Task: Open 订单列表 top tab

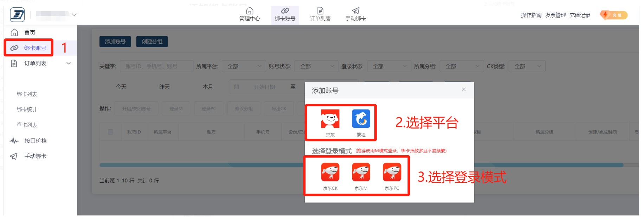Action: coord(320,14)
